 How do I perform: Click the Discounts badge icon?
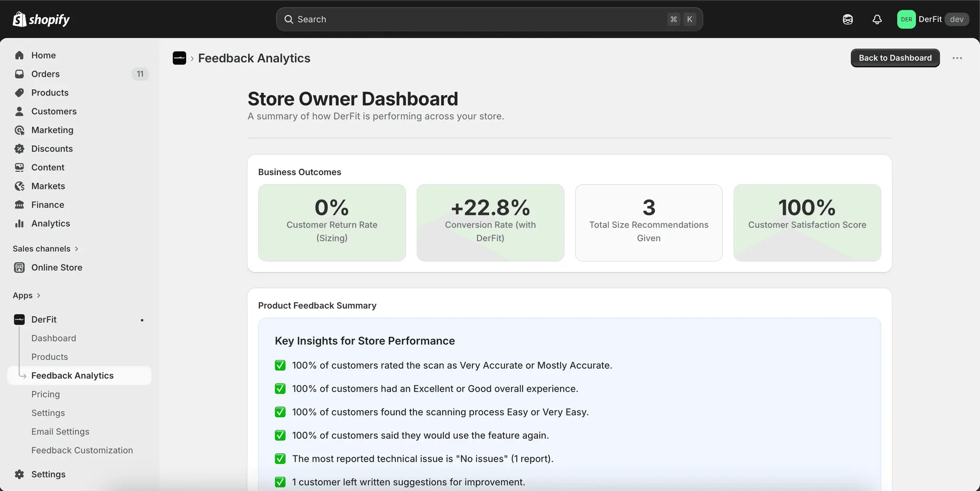tap(19, 148)
